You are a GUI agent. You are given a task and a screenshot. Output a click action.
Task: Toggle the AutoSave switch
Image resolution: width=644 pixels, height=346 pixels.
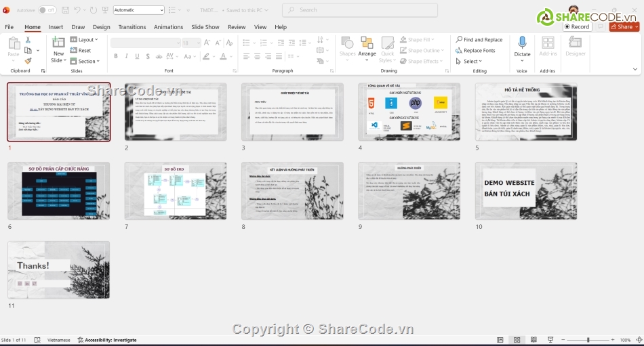pos(47,10)
